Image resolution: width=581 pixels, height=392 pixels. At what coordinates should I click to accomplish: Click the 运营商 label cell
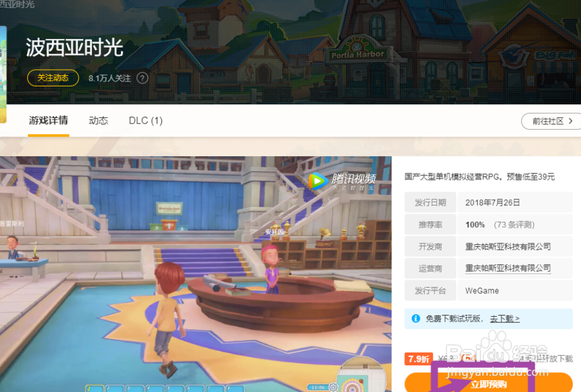tap(430, 269)
